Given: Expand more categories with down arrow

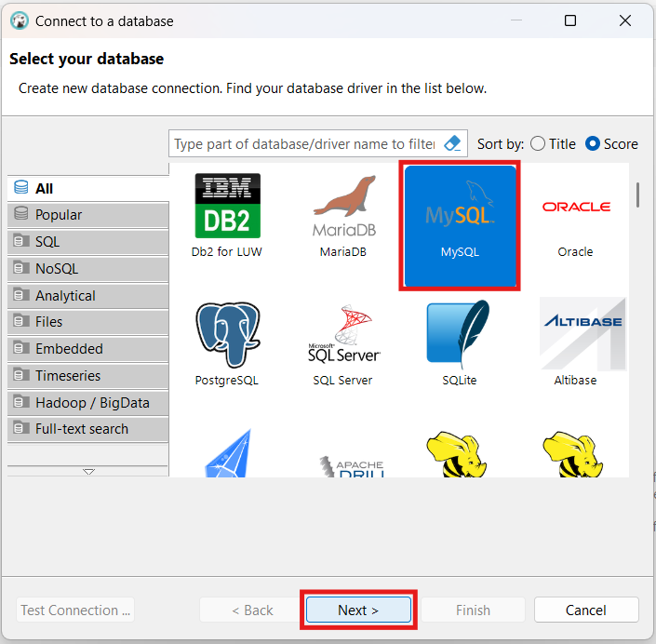Looking at the screenshot, I should [x=88, y=471].
